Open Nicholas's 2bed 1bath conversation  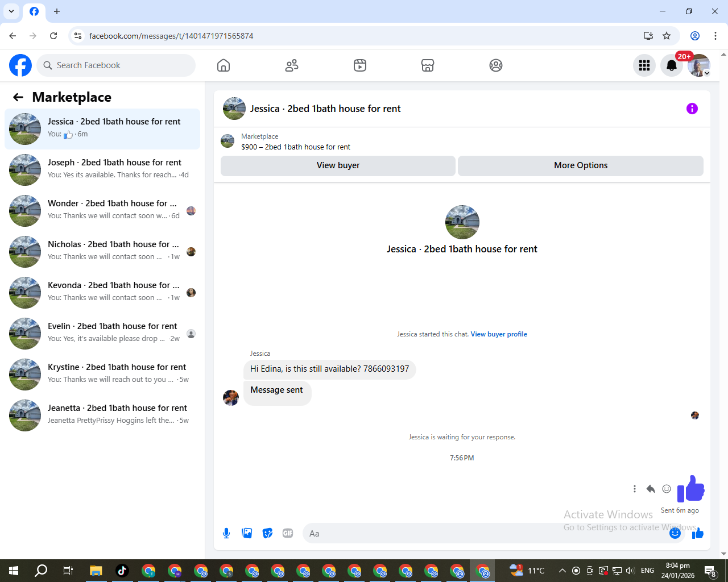click(x=102, y=252)
